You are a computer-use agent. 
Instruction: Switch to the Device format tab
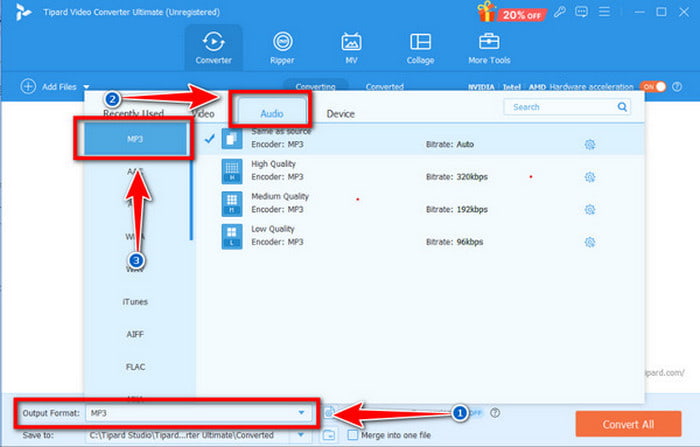(341, 114)
